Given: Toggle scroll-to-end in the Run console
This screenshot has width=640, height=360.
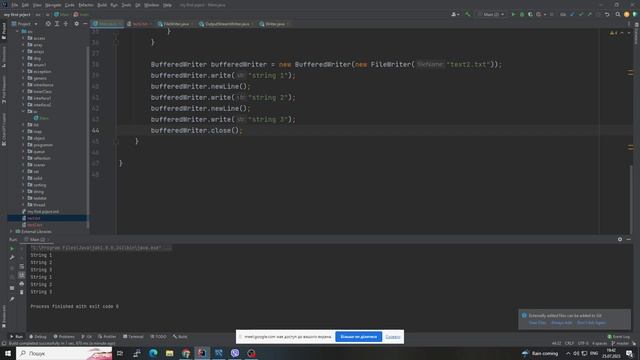Looking at the screenshot, I should pyautogui.click(x=22, y=275).
